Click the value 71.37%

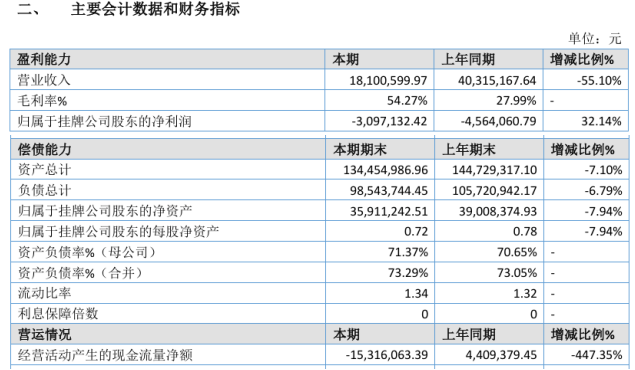pyautogui.click(x=408, y=252)
